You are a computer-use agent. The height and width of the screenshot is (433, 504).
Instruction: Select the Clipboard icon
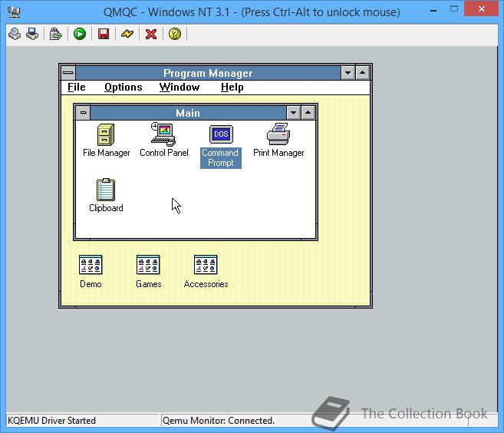click(106, 190)
